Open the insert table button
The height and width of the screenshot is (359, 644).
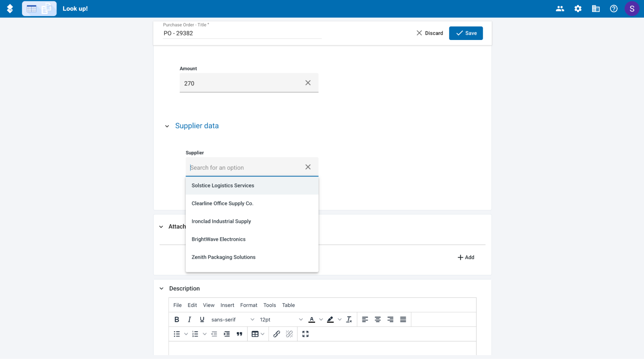point(255,334)
